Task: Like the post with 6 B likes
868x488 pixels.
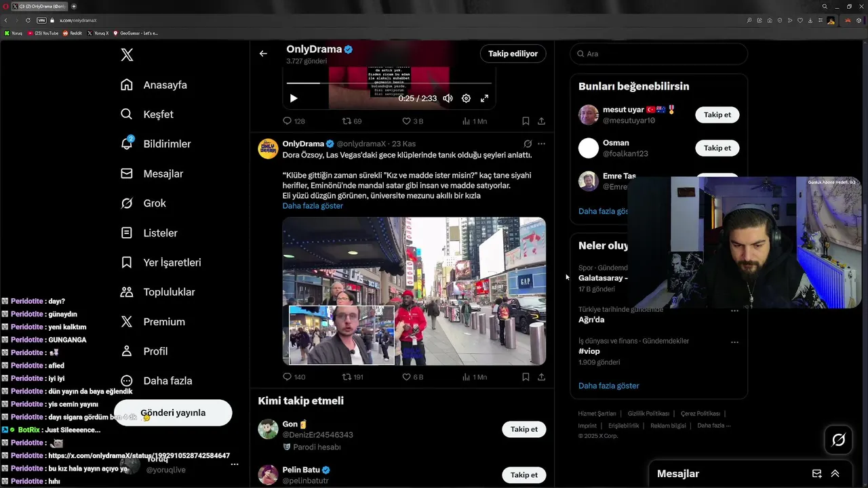Action: pyautogui.click(x=413, y=377)
